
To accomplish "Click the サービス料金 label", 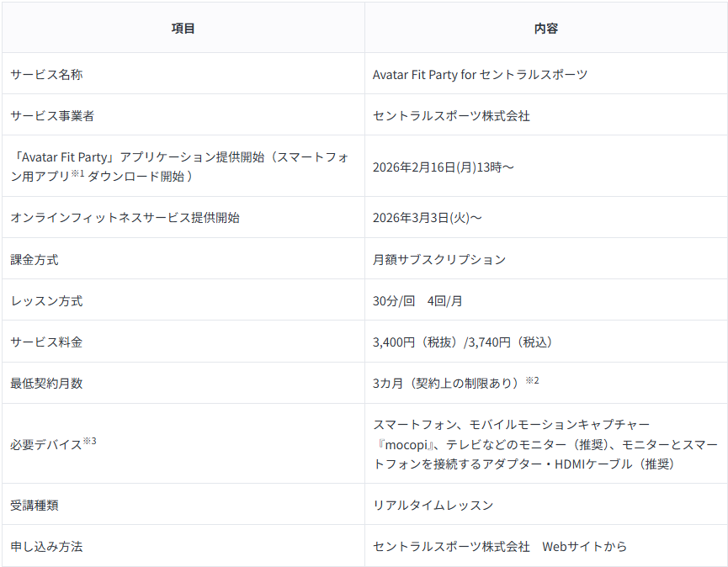I will pos(46,342).
